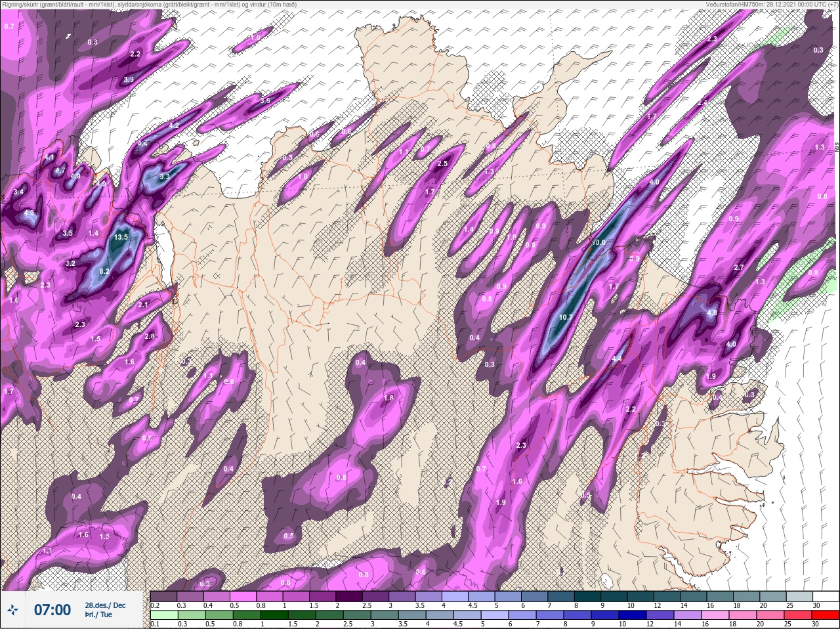The height and width of the screenshot is (629, 840).
Task: Click the 9.3 precipitation value label
Action: [x=165, y=176]
